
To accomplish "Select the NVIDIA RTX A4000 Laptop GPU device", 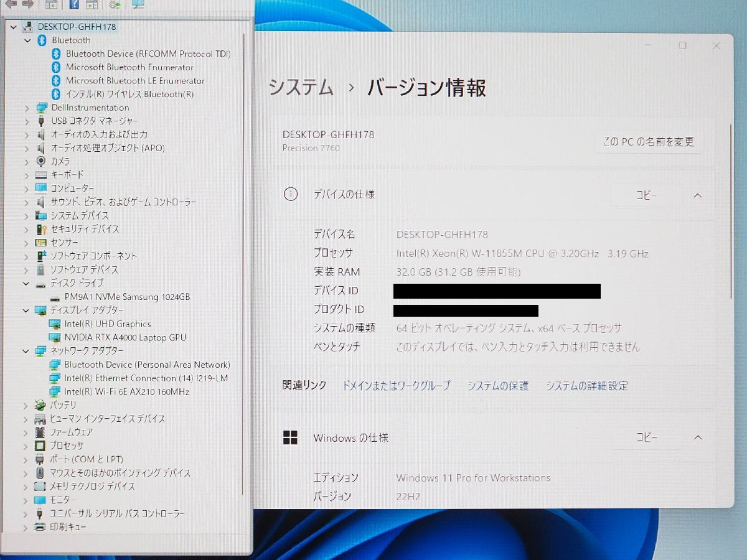I will (125, 337).
